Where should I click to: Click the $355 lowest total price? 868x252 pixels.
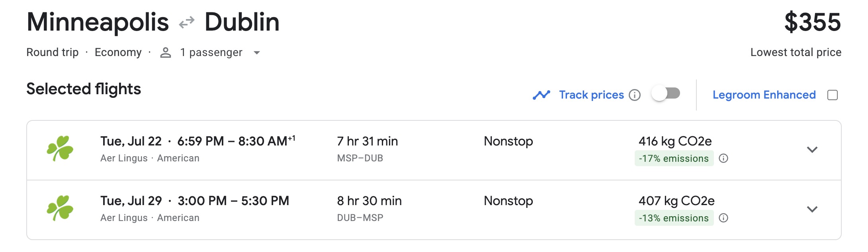pyautogui.click(x=812, y=22)
